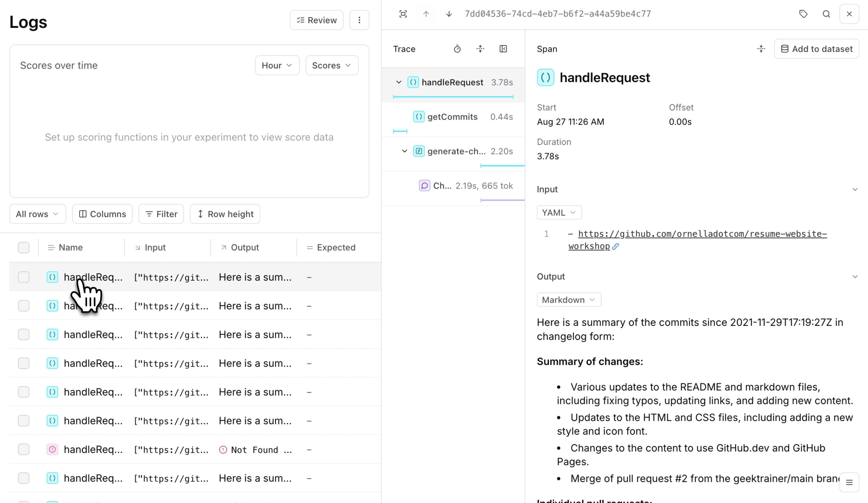Select the getCommits span in trace tree
868x503 pixels.
(452, 117)
